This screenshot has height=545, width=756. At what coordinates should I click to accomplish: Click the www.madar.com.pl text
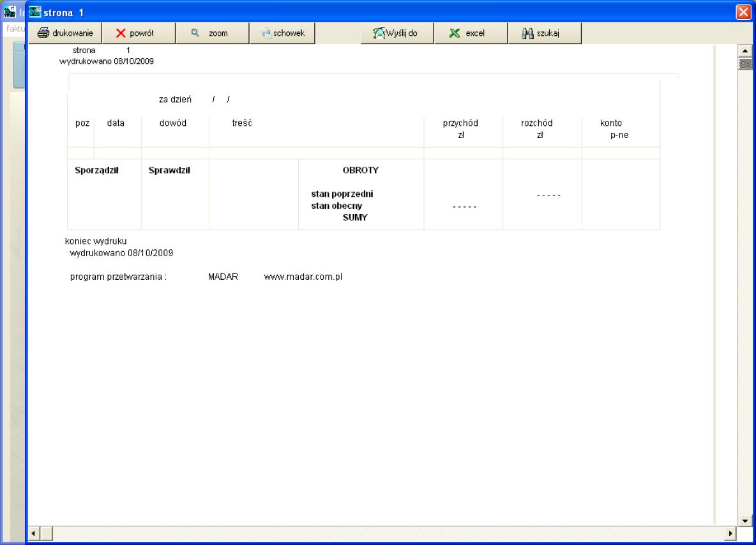(303, 277)
